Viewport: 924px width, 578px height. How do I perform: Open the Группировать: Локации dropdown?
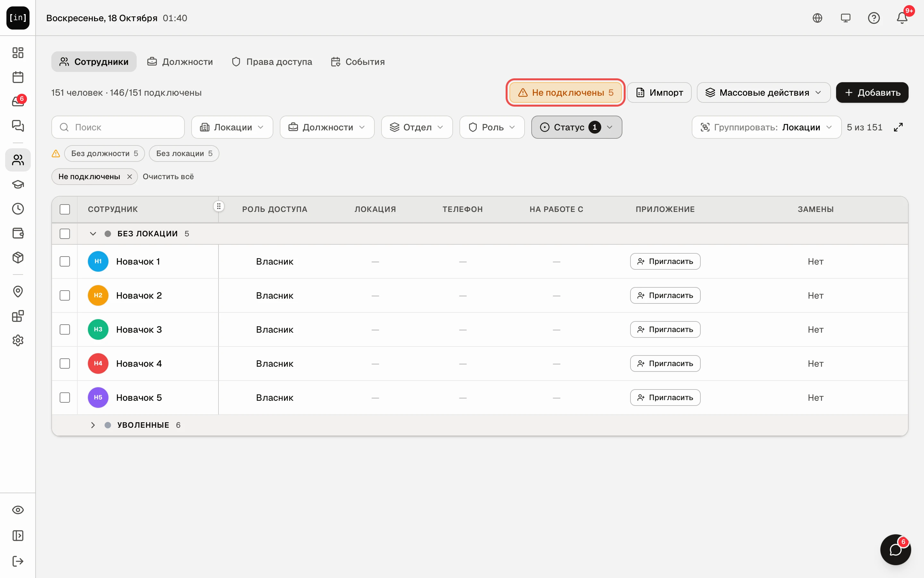[767, 127]
